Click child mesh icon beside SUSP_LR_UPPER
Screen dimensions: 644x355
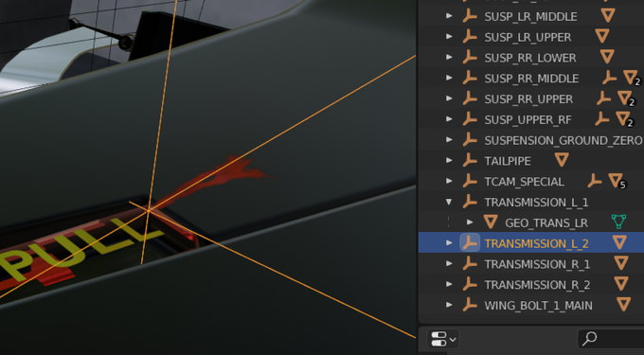[602, 36]
